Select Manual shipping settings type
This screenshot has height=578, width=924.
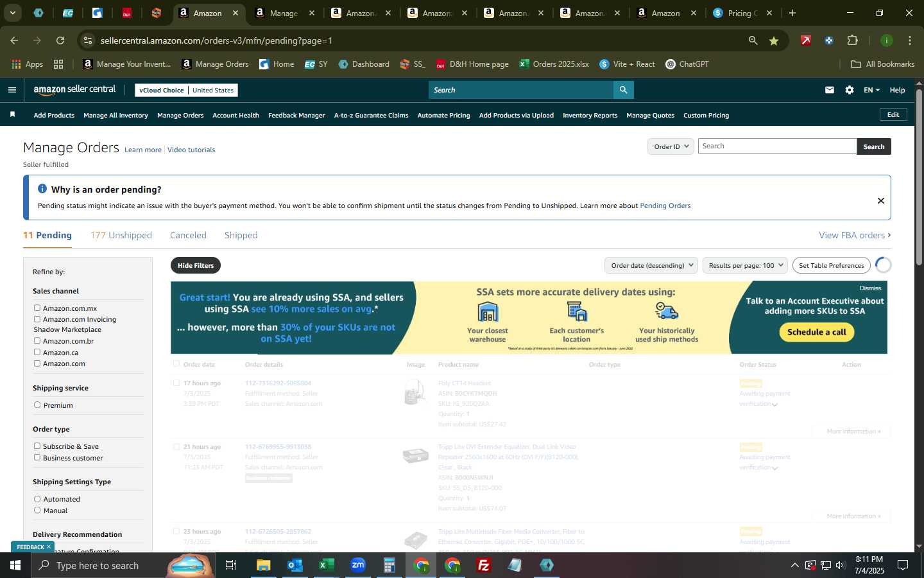[x=37, y=510]
